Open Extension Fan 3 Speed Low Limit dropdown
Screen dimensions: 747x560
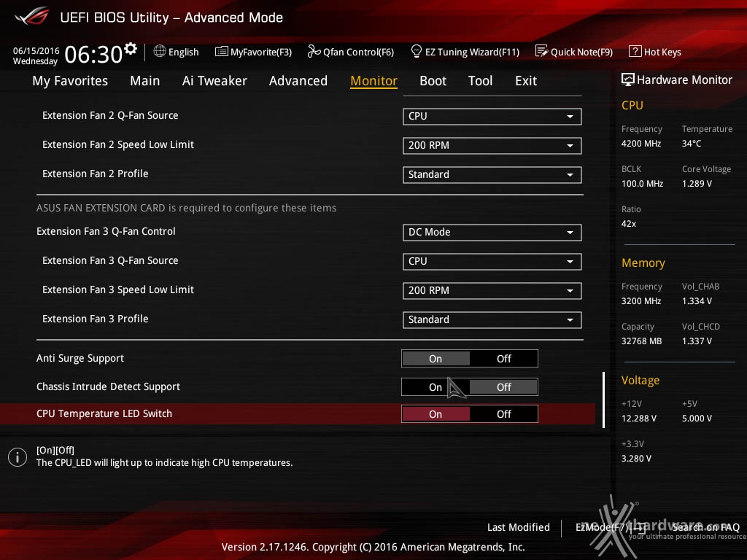[492, 290]
